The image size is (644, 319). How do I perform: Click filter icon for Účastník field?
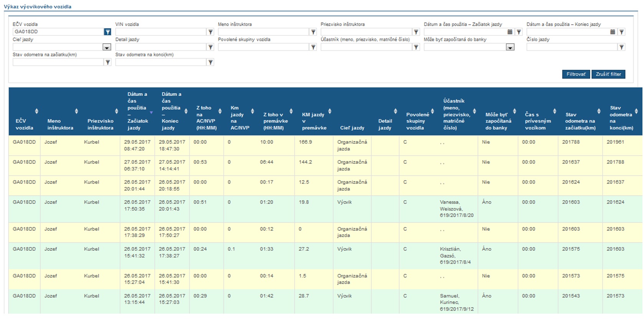click(x=416, y=47)
